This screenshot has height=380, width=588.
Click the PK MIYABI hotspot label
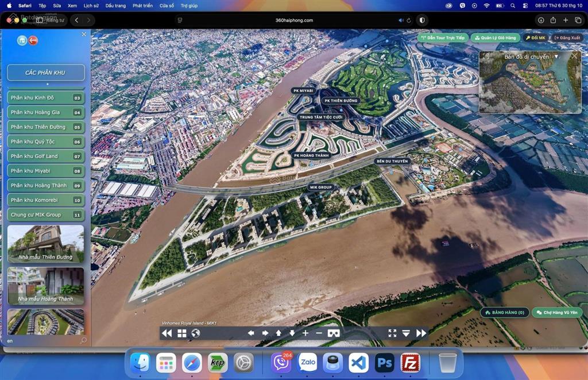click(x=303, y=91)
